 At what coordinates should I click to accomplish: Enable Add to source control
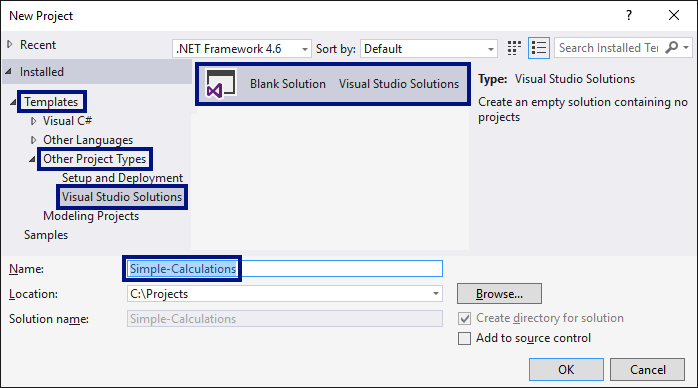click(x=464, y=338)
